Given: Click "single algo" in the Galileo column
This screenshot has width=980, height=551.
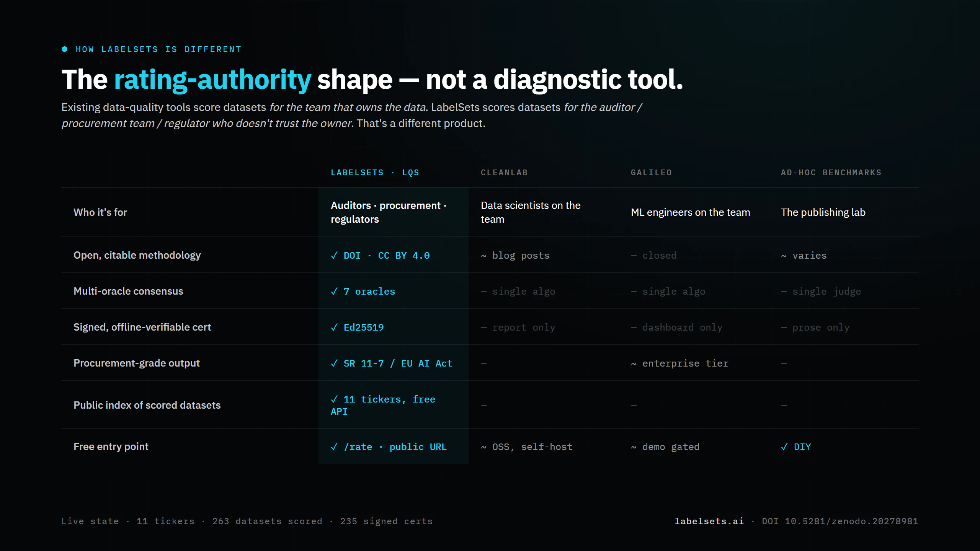Looking at the screenshot, I should tap(668, 291).
